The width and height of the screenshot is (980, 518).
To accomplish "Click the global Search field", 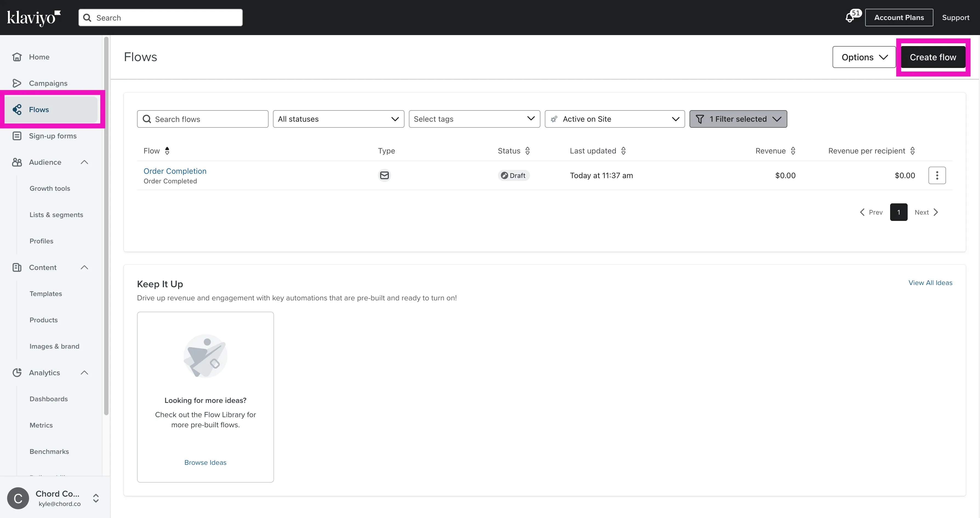I will click(161, 18).
